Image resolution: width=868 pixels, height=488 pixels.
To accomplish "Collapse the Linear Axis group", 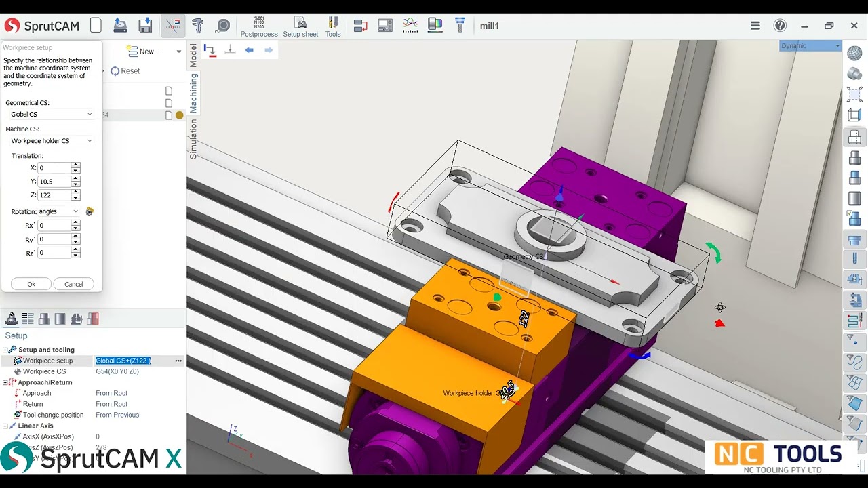I will pyautogui.click(x=5, y=426).
